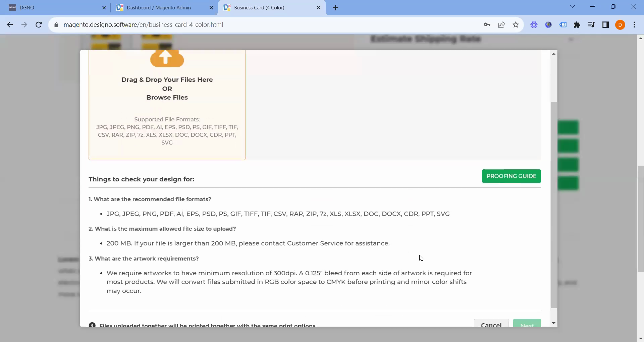Toggle the browser side panel icon
644x342 pixels.
coord(605,25)
